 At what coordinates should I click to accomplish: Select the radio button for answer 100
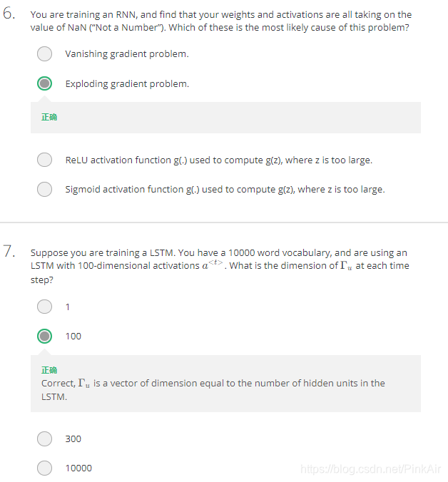coord(44,336)
